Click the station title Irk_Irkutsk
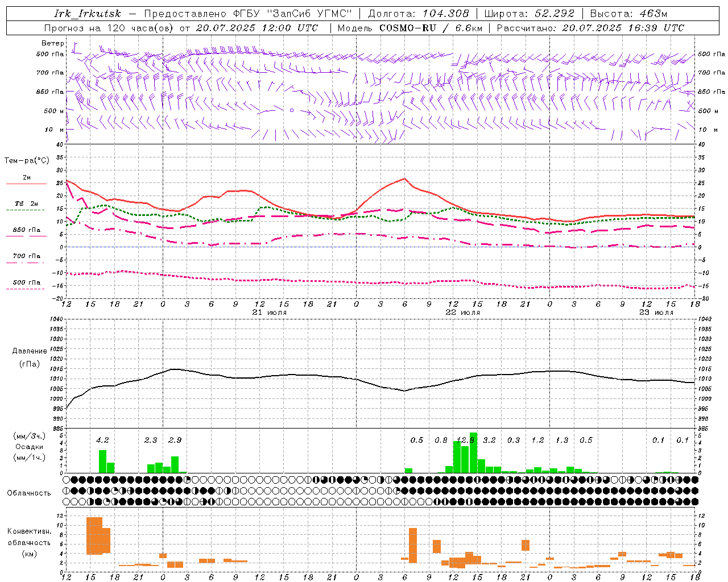The height and width of the screenshot is (582, 728). 88,14
